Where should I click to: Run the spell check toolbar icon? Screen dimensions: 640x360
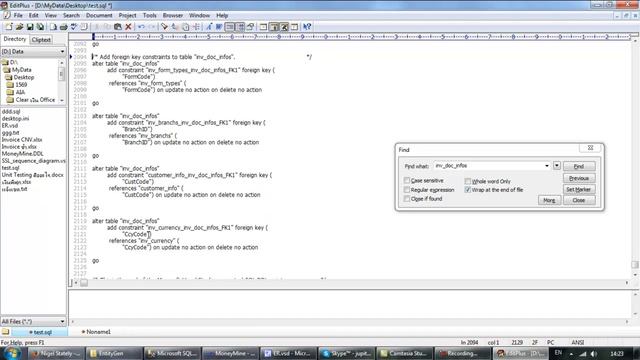73,27
